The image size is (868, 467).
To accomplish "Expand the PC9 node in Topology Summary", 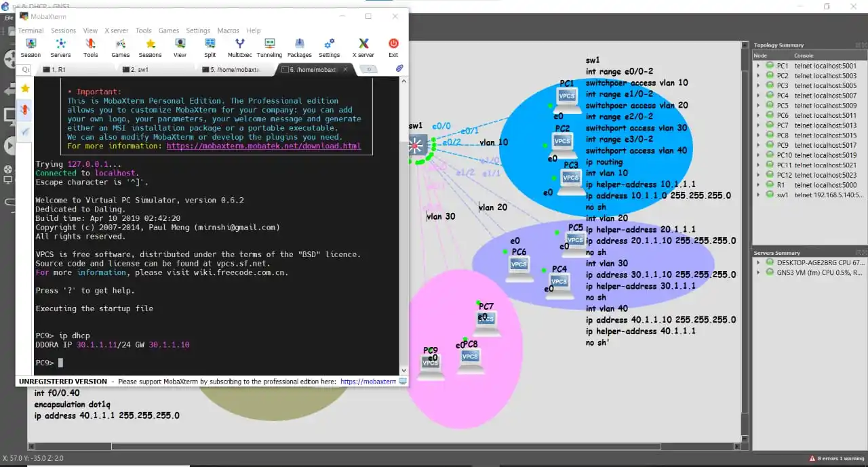I will tap(759, 145).
